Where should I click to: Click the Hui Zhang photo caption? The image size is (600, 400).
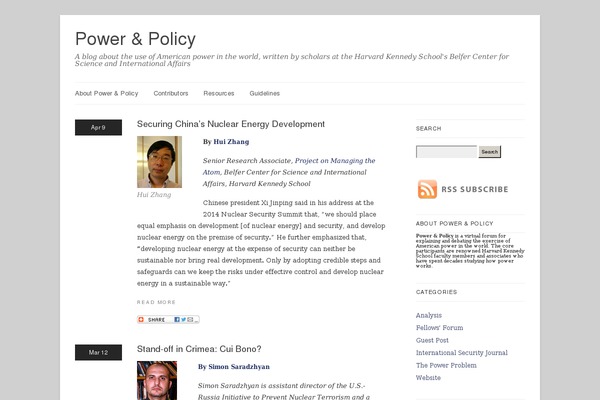[x=154, y=195]
